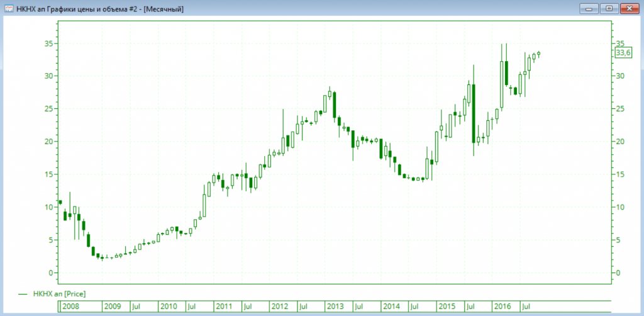Minimize the НКНХ ап chart window
Image resolution: width=644 pixels, height=316 pixels.
tap(589, 8)
